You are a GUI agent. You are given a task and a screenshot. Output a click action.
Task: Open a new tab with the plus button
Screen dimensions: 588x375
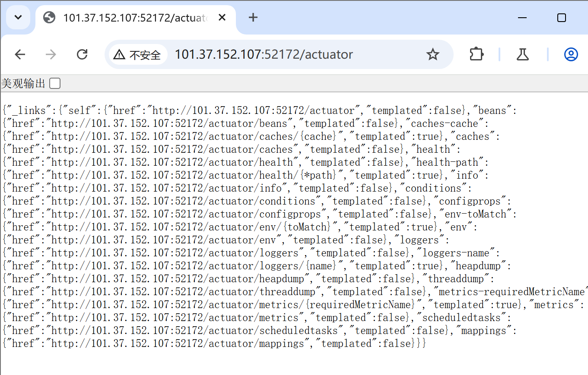253,18
